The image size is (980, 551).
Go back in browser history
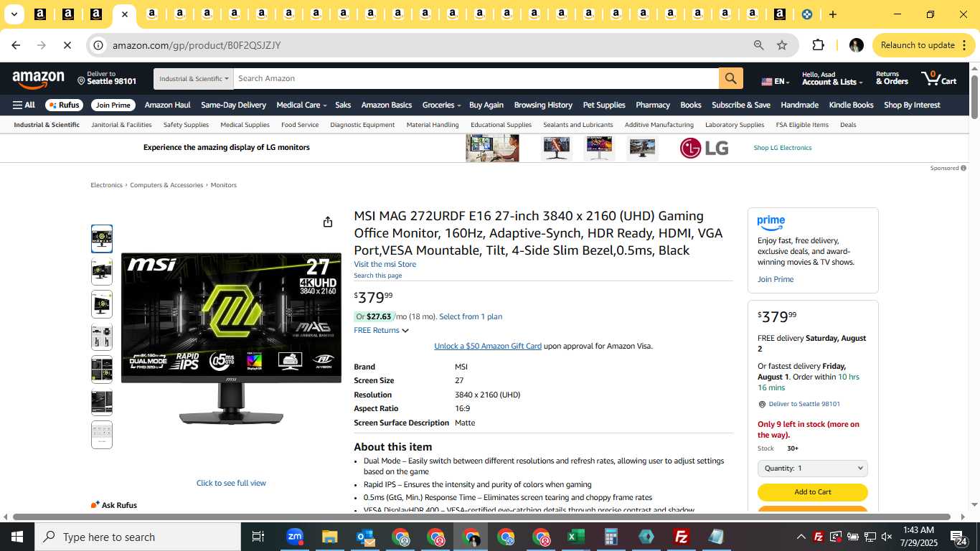pos(16,45)
